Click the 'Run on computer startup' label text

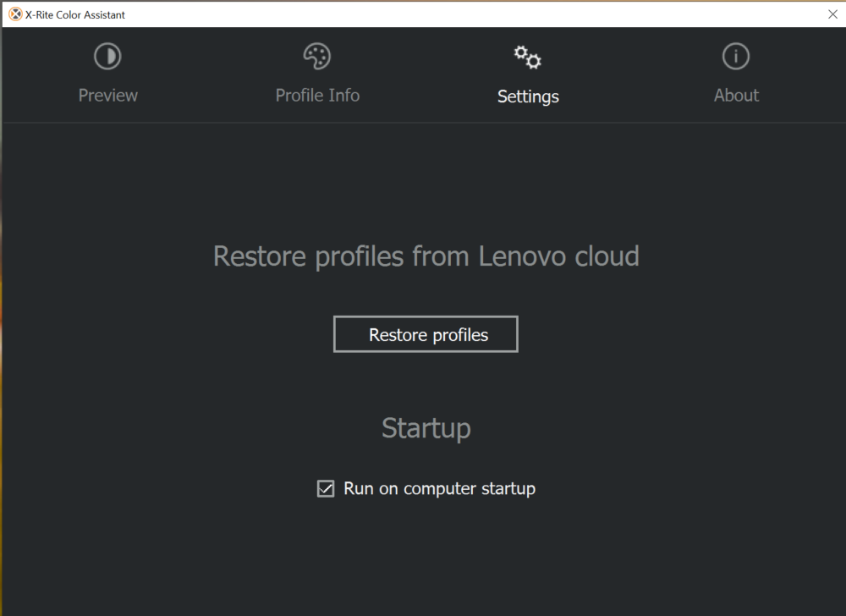[x=439, y=489]
